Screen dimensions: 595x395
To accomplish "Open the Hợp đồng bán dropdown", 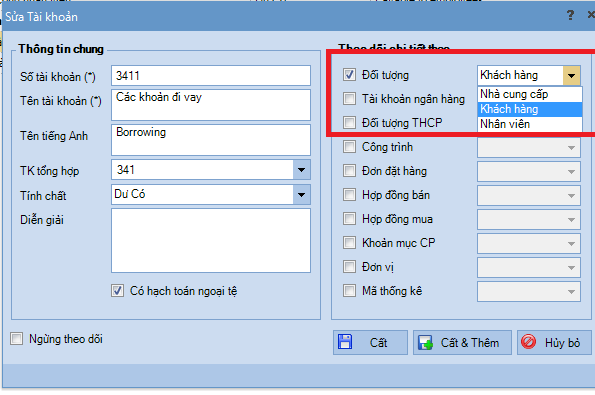I will coord(571,195).
